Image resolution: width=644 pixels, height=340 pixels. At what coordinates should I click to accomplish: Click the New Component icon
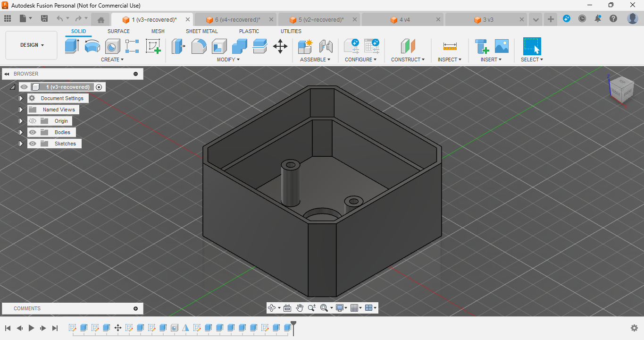(x=305, y=46)
